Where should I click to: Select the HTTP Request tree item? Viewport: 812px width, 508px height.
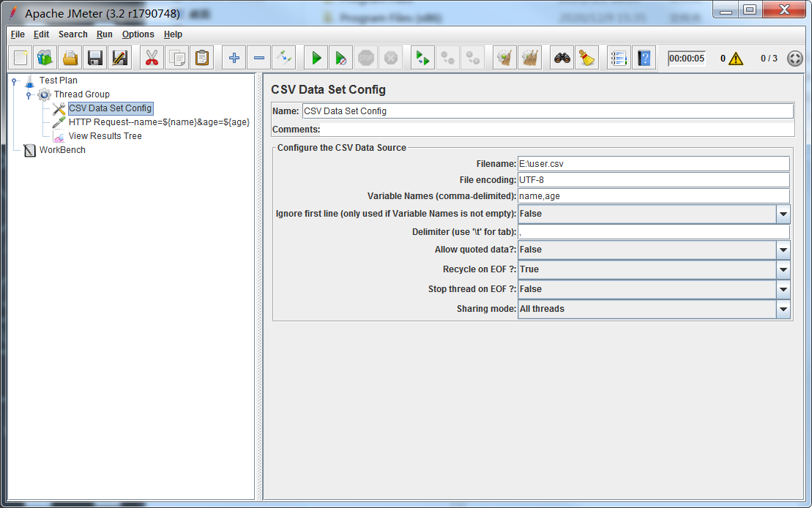coord(159,122)
